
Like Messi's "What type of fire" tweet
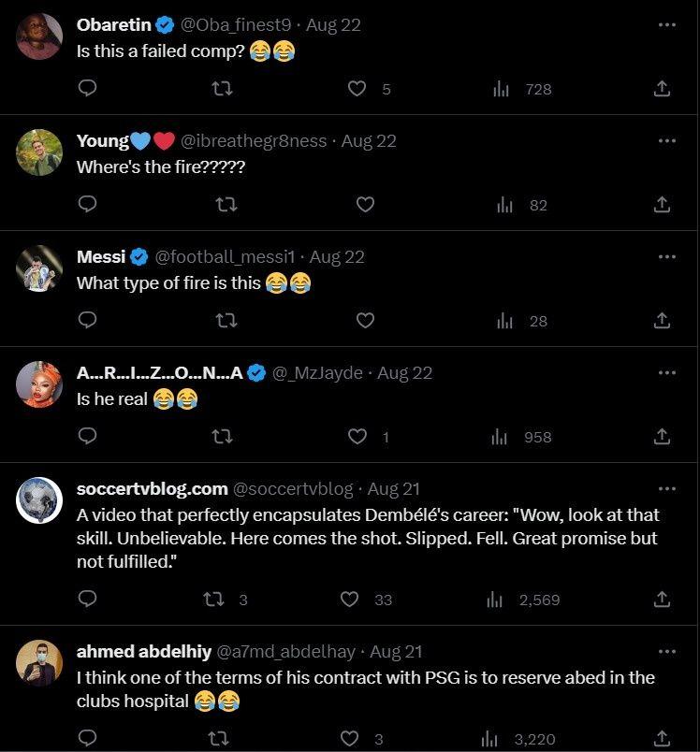(x=365, y=321)
